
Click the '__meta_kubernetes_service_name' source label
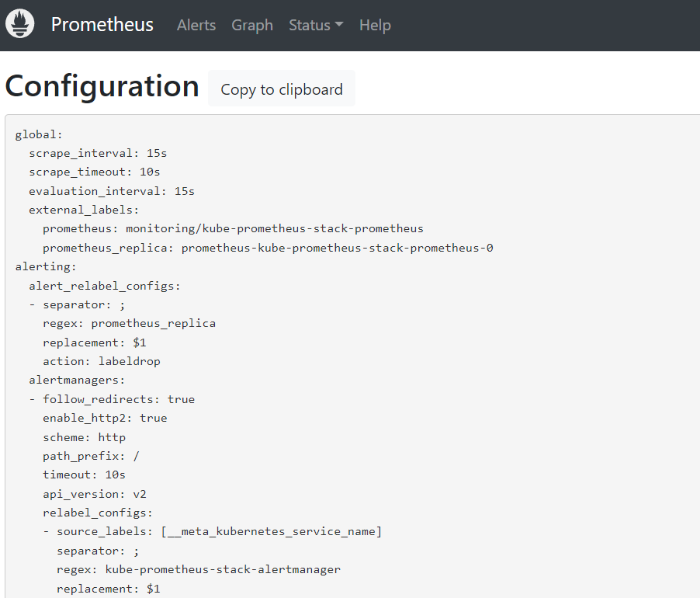[271, 531]
